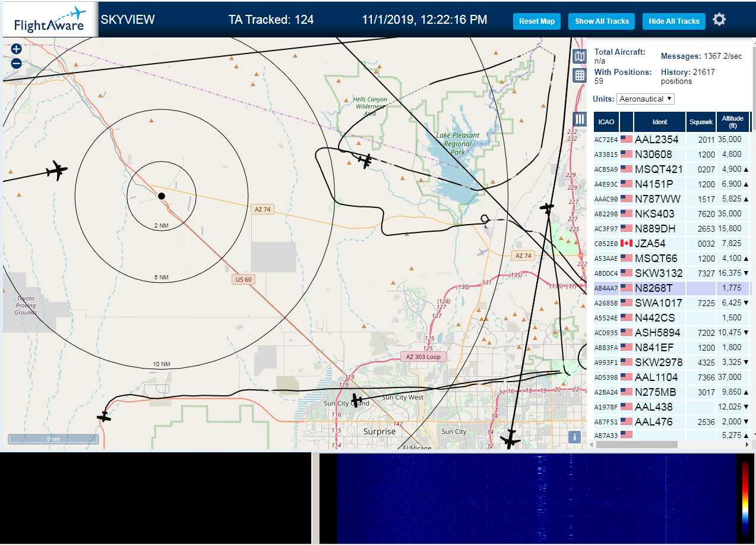
Task: Select the SKW2978 aircraft row
Action: [672, 362]
